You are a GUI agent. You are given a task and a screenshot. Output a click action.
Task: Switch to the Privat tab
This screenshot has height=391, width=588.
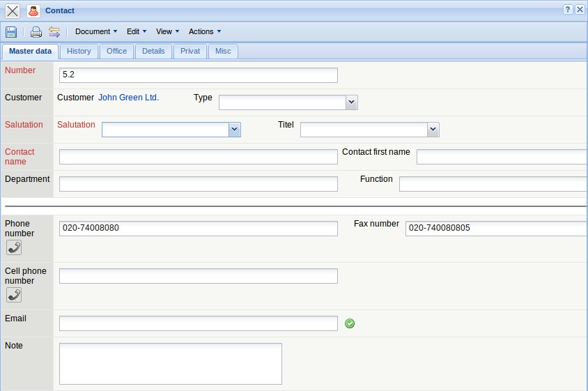click(x=190, y=51)
